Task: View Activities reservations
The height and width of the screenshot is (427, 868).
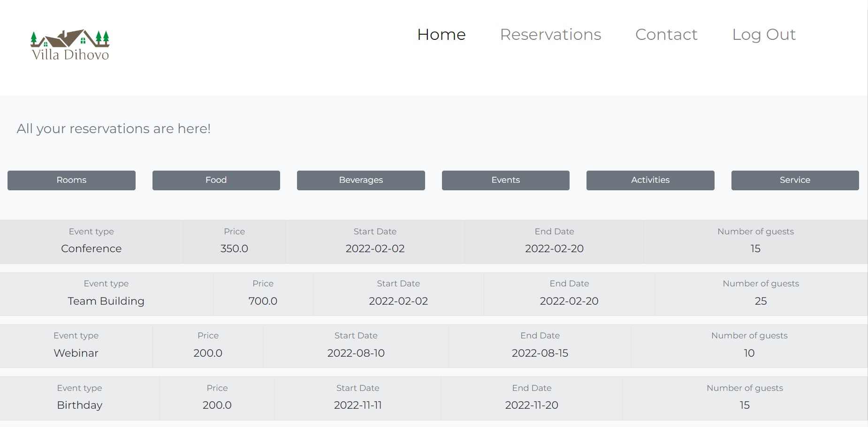Action: point(650,180)
